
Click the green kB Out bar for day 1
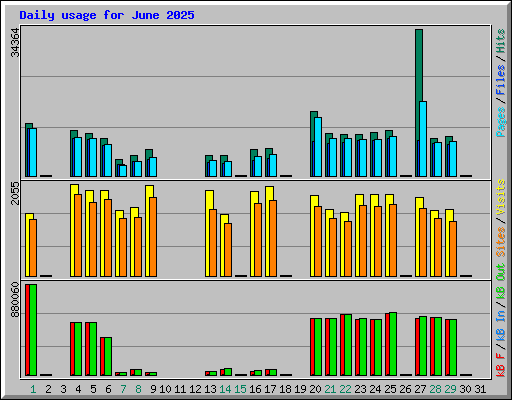coord(33,330)
